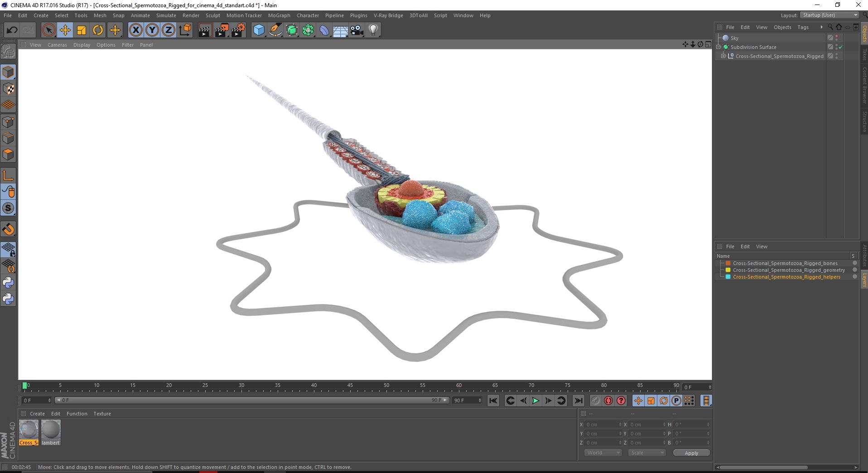868x473 pixels.
Task: Click the Undo arrow icon
Action: 12,30
